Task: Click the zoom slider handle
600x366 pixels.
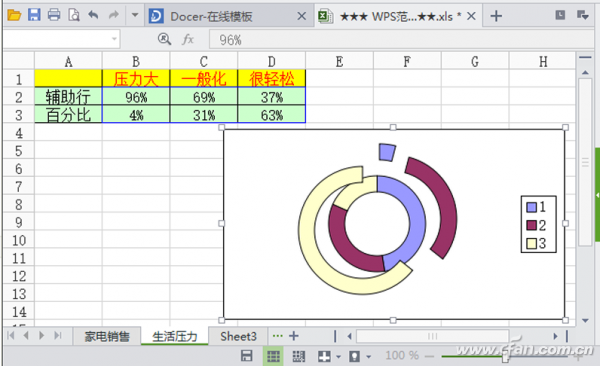Action: pos(505,357)
